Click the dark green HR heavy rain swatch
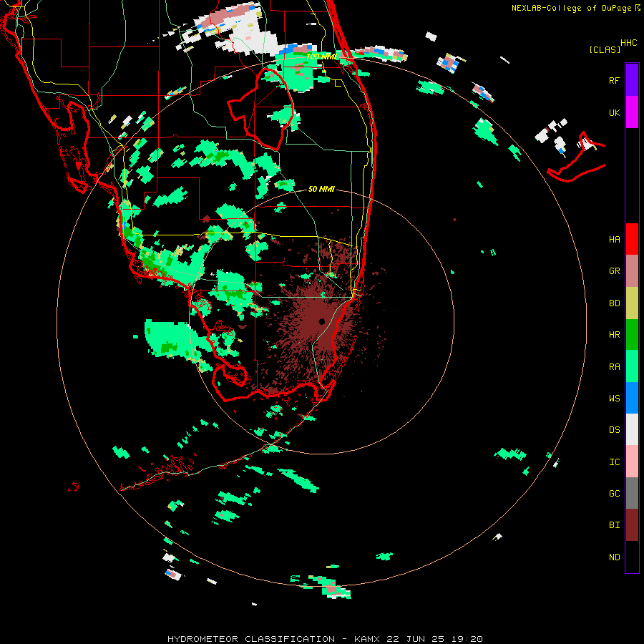This screenshot has width=644, height=644. [632, 335]
